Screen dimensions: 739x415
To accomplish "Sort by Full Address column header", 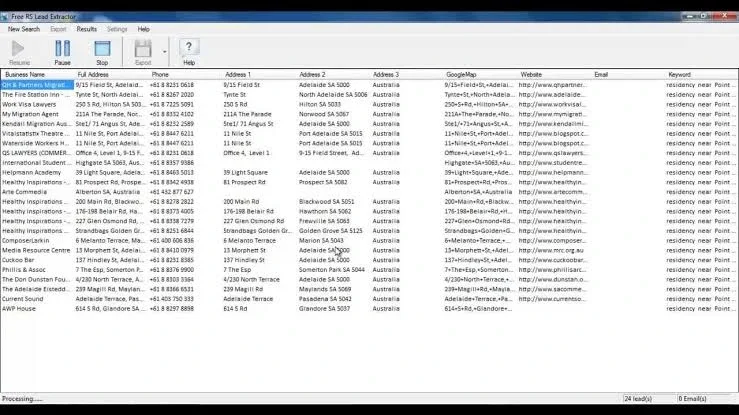I will tap(112, 74).
